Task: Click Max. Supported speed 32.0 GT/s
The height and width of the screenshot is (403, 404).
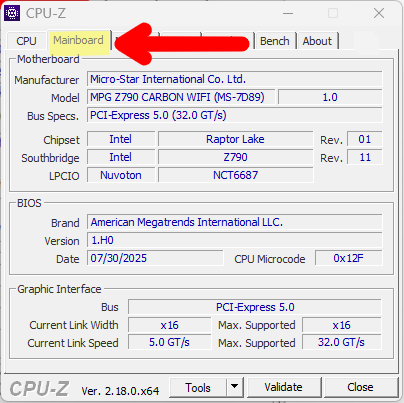Action: tap(342, 343)
